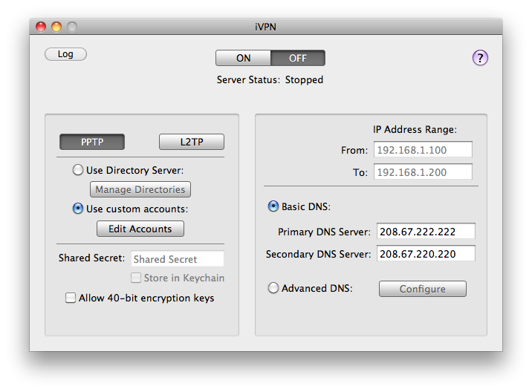Click the Edit Accounts button

tap(140, 229)
